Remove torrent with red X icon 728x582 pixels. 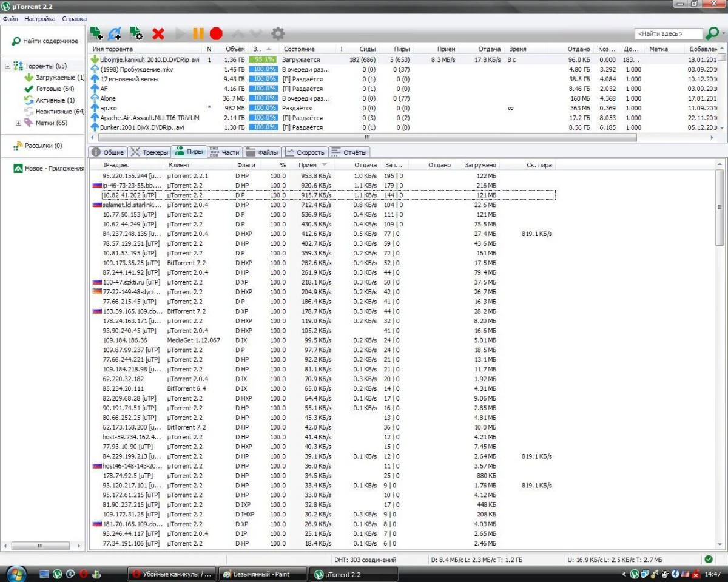click(x=158, y=33)
